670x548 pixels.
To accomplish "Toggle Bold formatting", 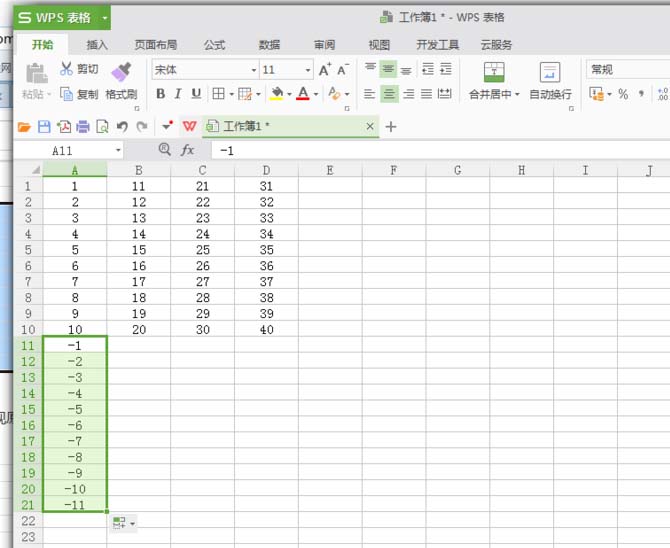I will (x=161, y=94).
